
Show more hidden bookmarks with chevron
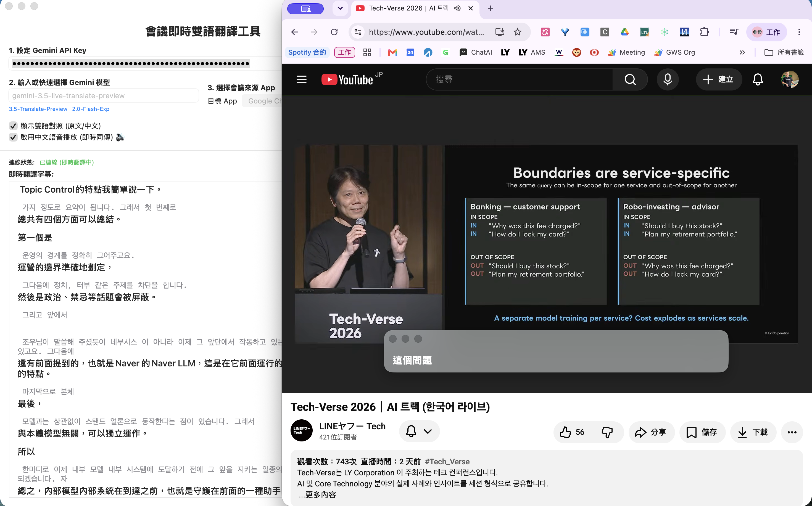coord(742,52)
